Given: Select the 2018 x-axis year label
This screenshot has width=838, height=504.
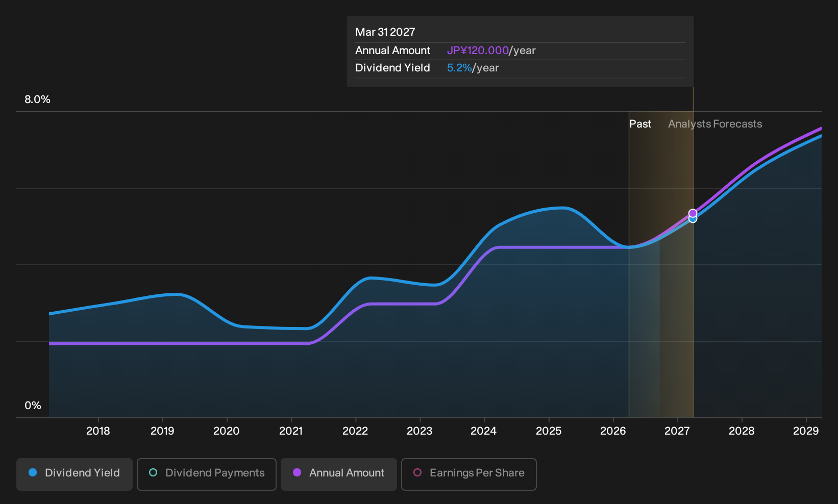Looking at the screenshot, I should [x=98, y=431].
